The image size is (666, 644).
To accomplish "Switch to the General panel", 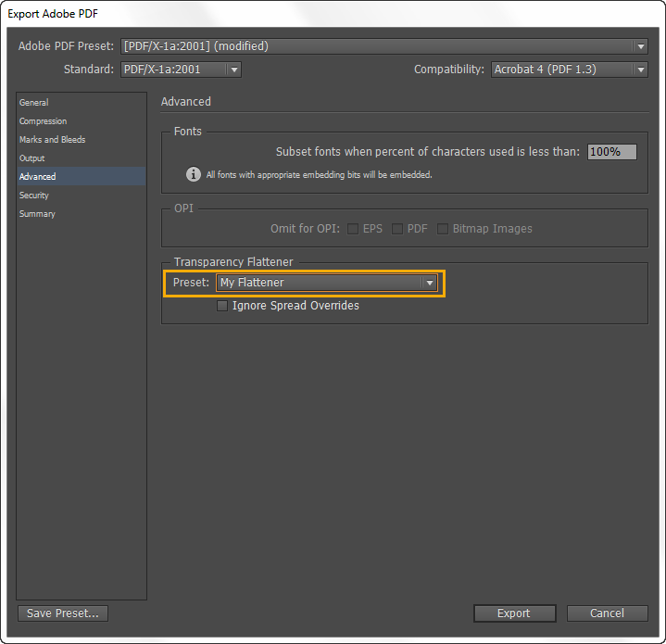I will pos(34,103).
